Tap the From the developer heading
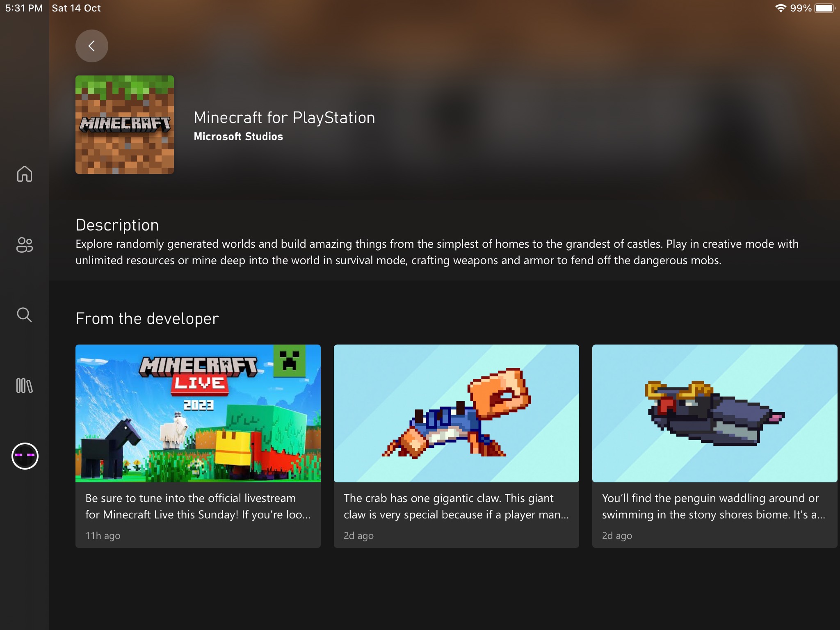 147,319
